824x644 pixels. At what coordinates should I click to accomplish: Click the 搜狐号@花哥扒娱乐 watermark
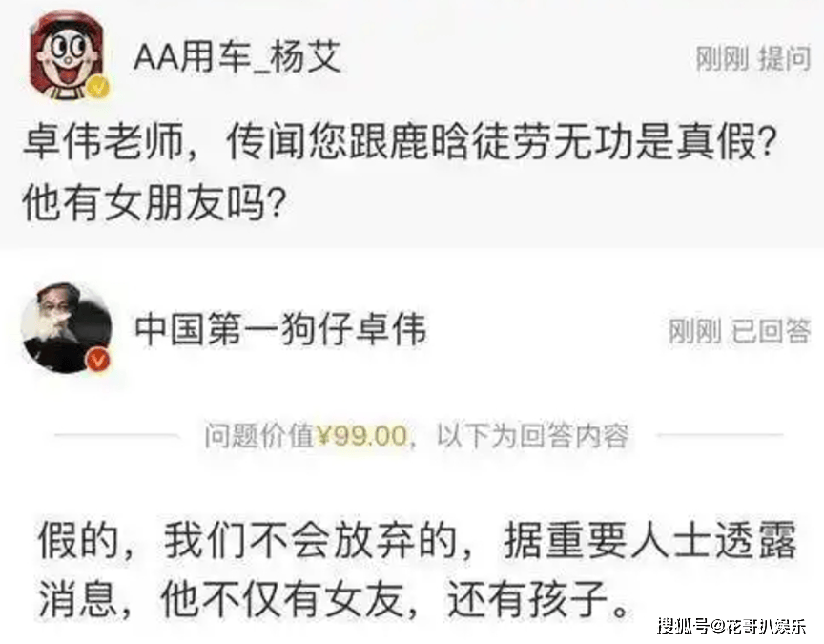point(731,626)
